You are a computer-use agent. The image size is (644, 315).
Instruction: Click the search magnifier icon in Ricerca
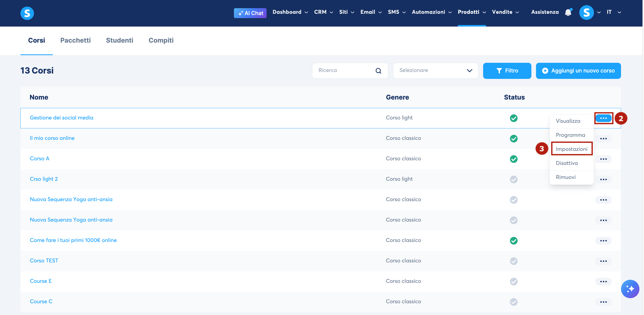[x=378, y=71]
